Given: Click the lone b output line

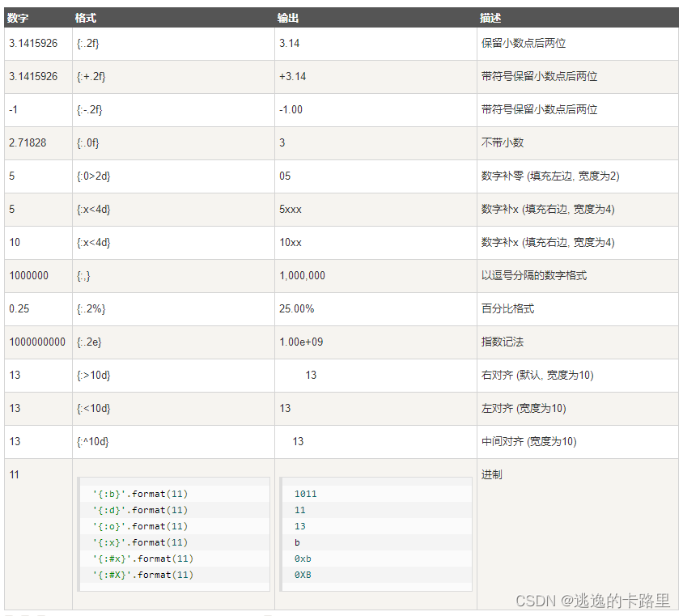Looking at the screenshot, I should click(x=297, y=542).
